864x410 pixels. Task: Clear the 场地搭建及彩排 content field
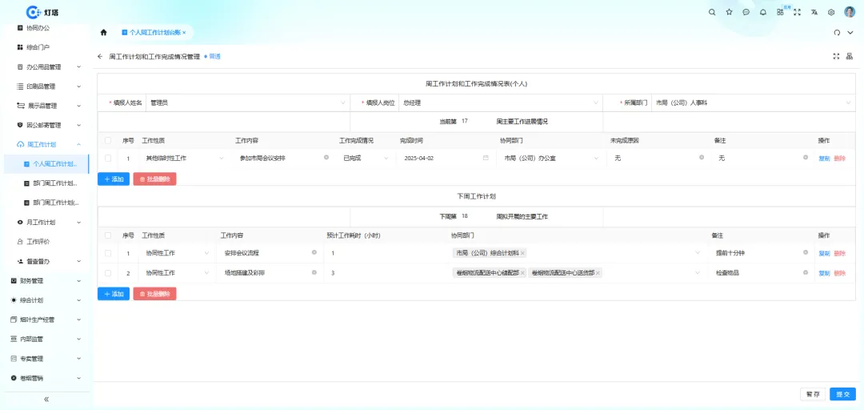tap(314, 272)
